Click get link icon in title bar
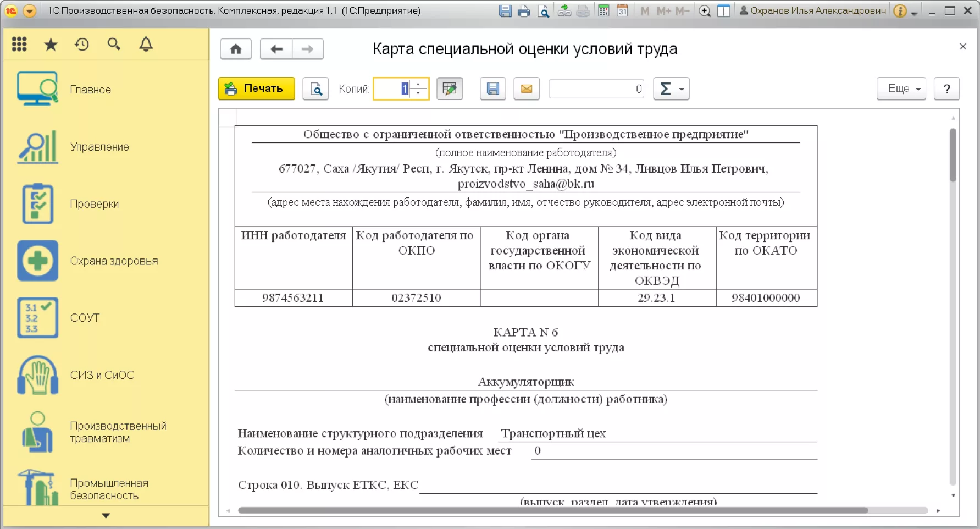Image resolution: width=980 pixels, height=529 pixels. 564,11
